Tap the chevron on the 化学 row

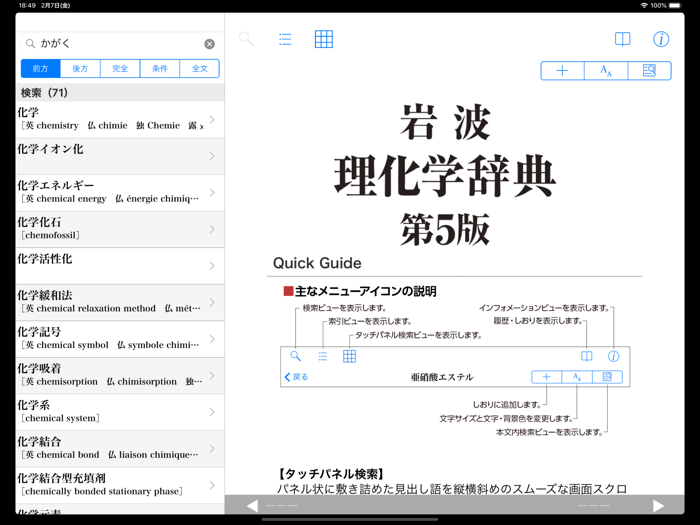[x=212, y=120]
